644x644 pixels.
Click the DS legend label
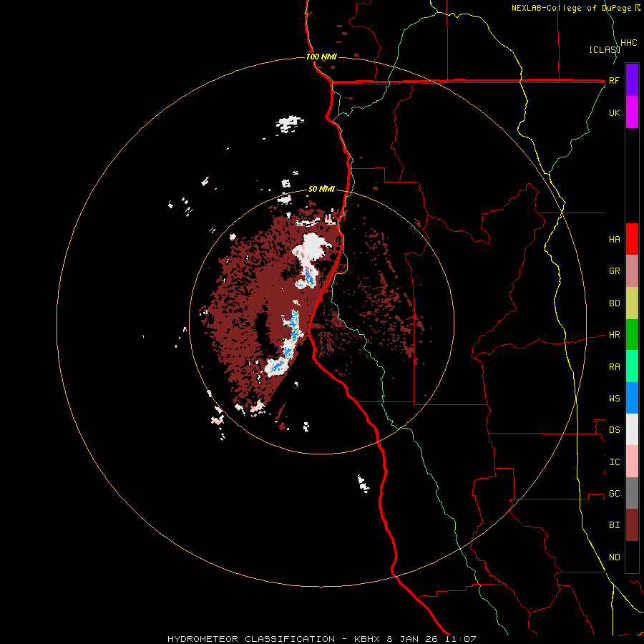click(614, 430)
